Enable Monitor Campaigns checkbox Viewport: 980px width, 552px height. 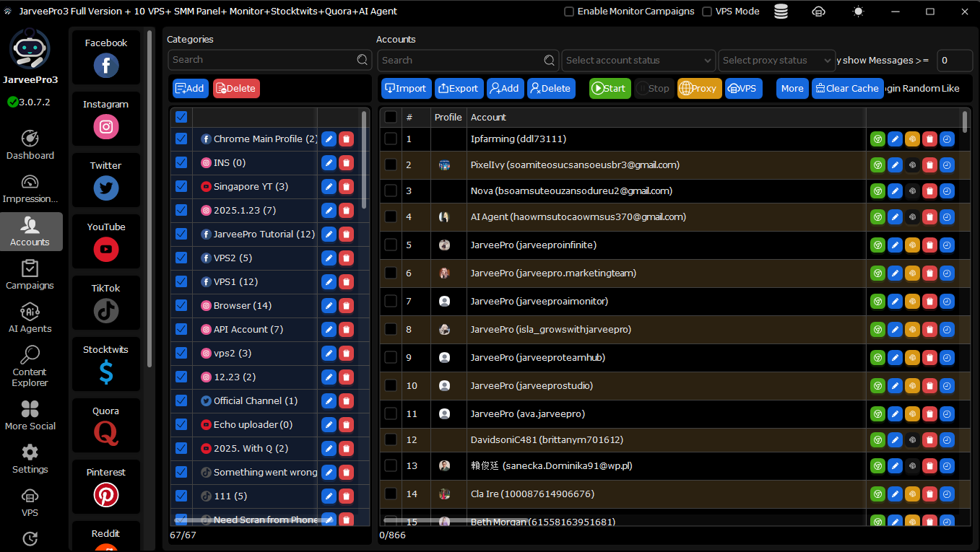pos(569,12)
